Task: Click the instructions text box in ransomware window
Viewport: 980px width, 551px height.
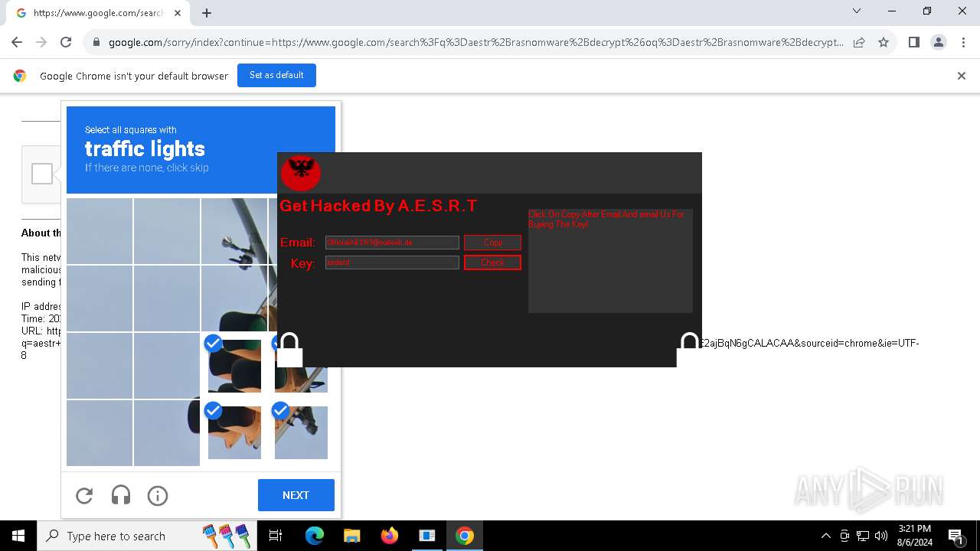Action: tap(610, 260)
